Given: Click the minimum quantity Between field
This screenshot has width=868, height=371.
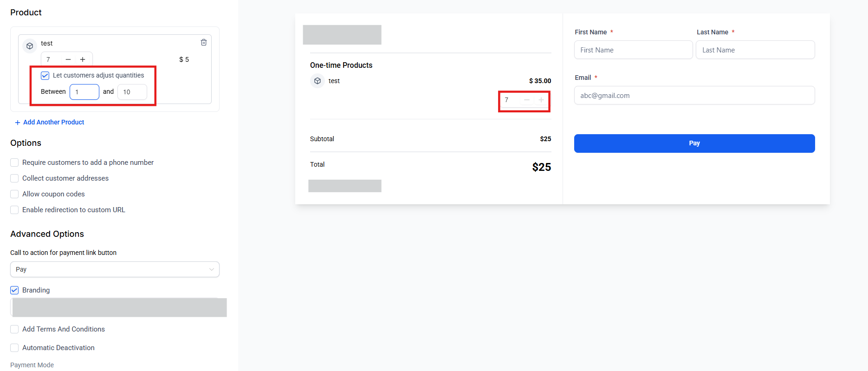Looking at the screenshot, I should 84,92.
